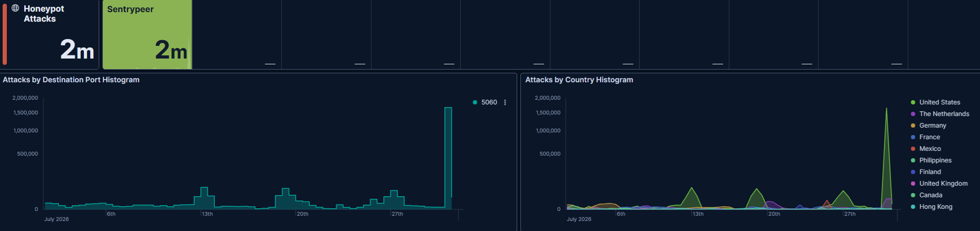980x231 pixels.
Task: Click the France legend color dot
Action: [913, 137]
